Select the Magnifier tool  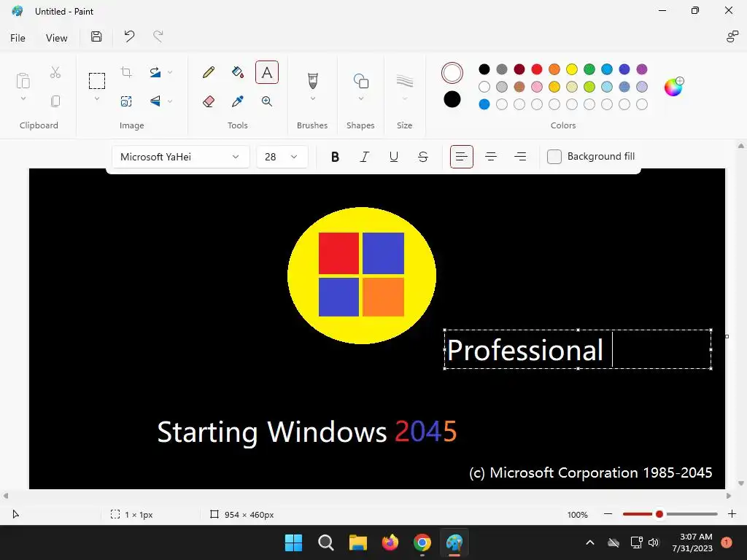click(267, 101)
